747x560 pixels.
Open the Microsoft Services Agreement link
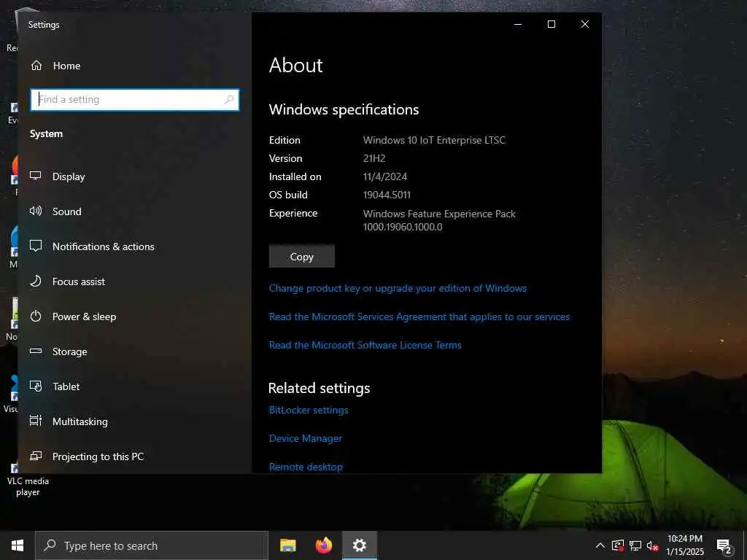[x=419, y=316]
